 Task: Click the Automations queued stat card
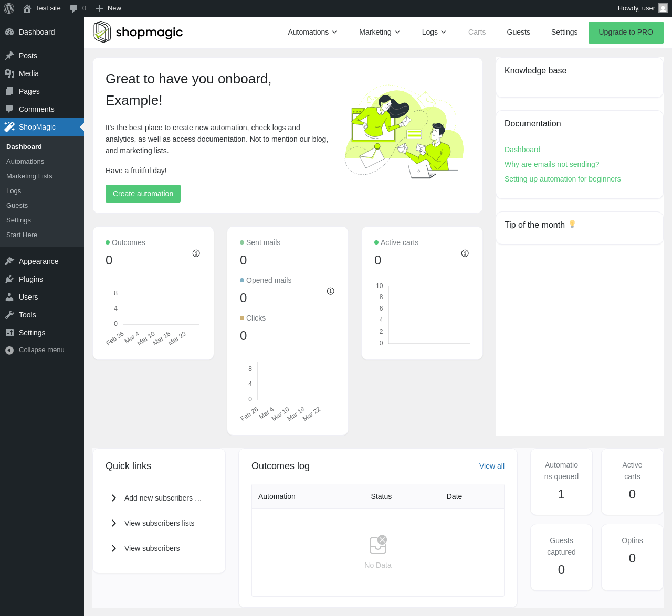pyautogui.click(x=561, y=482)
